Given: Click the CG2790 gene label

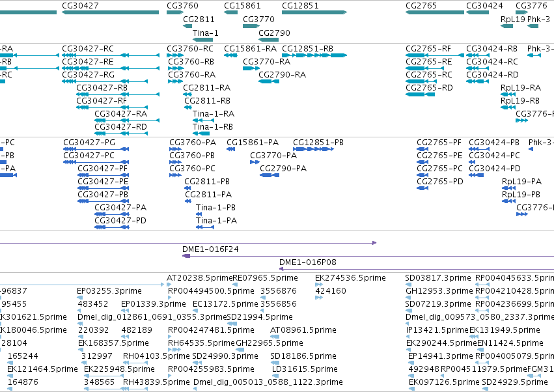Looking at the screenshot, I should (x=274, y=33).
